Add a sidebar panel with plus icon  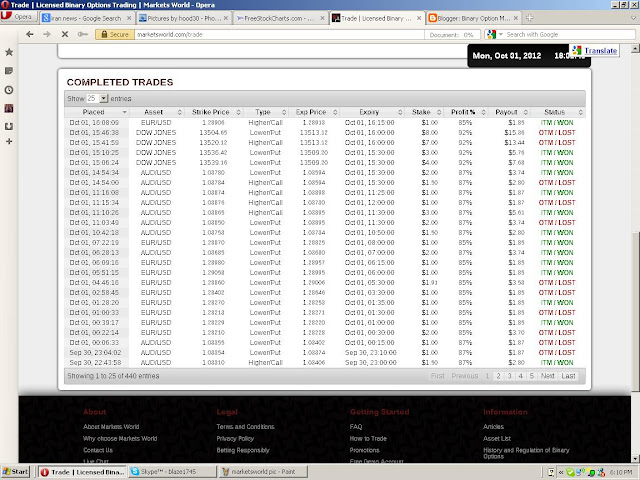point(9,141)
